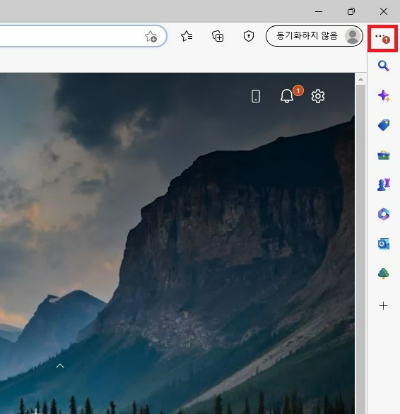
Task: Restore down the browser window
Action: click(x=351, y=11)
